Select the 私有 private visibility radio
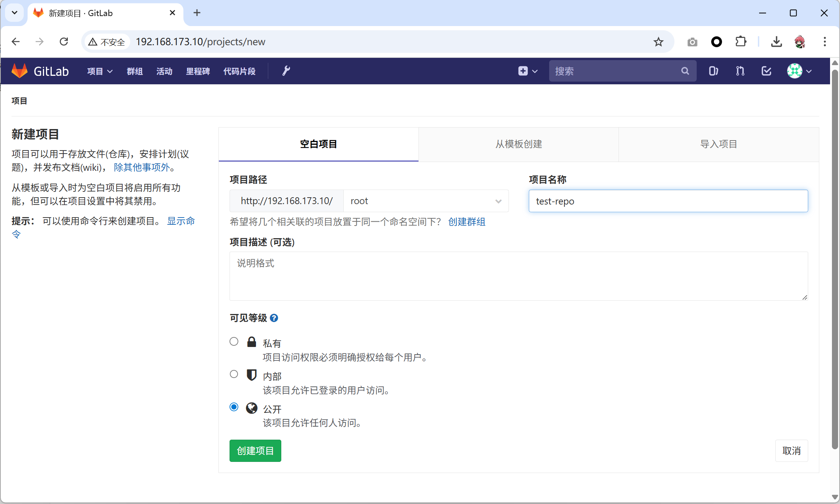Image resolution: width=840 pixels, height=504 pixels. [234, 341]
